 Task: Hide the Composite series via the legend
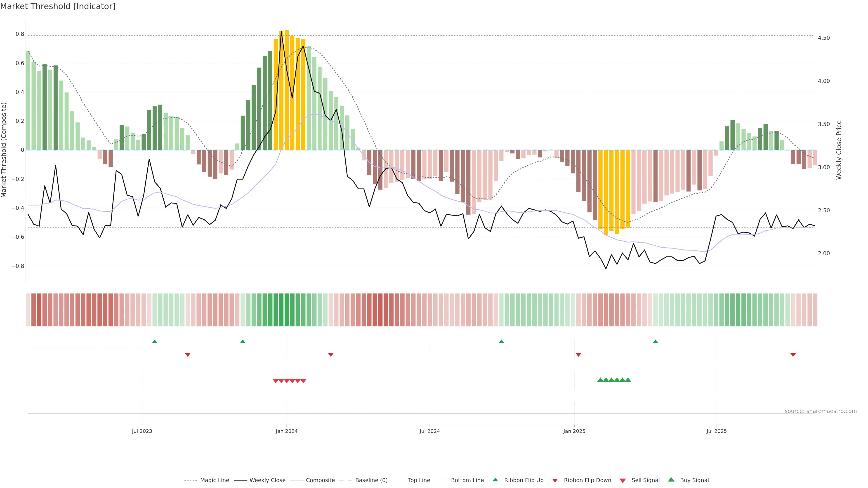click(320, 480)
